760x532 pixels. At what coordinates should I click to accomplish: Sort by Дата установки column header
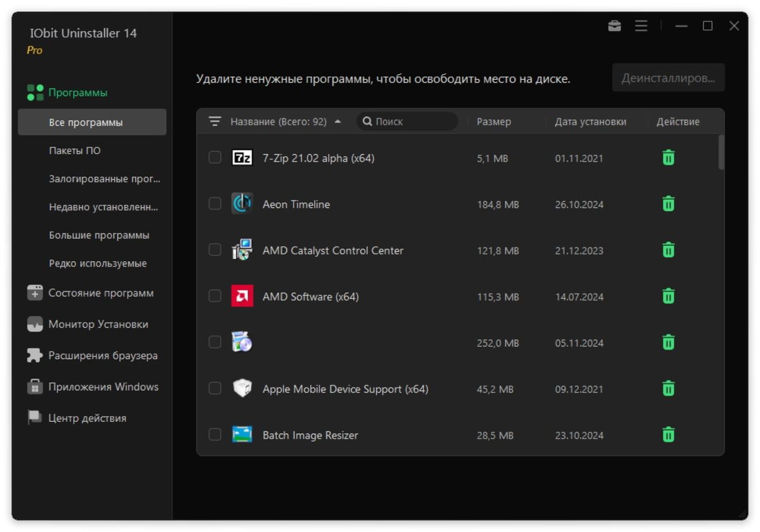pos(590,122)
